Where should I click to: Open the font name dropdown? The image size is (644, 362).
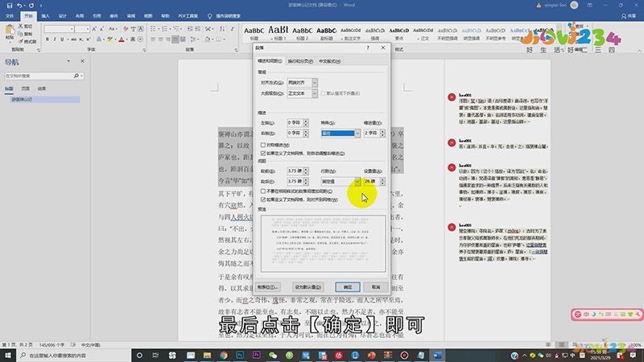72,29
